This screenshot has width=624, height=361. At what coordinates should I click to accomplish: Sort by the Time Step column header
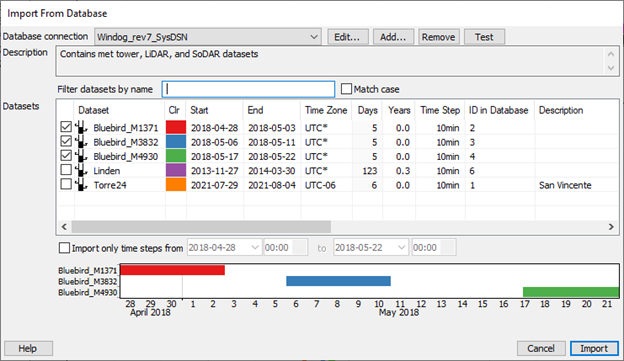coord(440,110)
